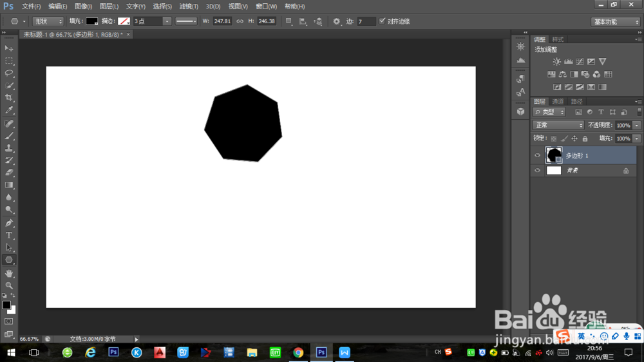Open the layer 填充 slider arrow
The width and height of the screenshot is (644, 362).
637,138
